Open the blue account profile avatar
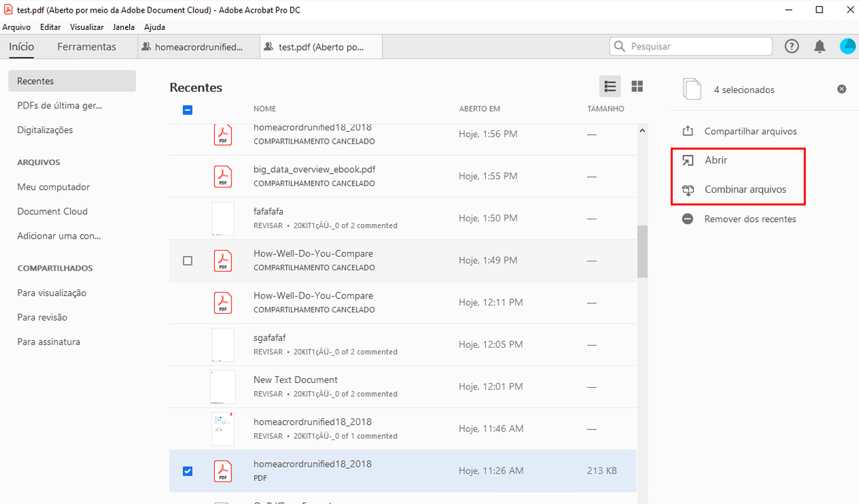This screenshot has width=859, height=504. [848, 47]
